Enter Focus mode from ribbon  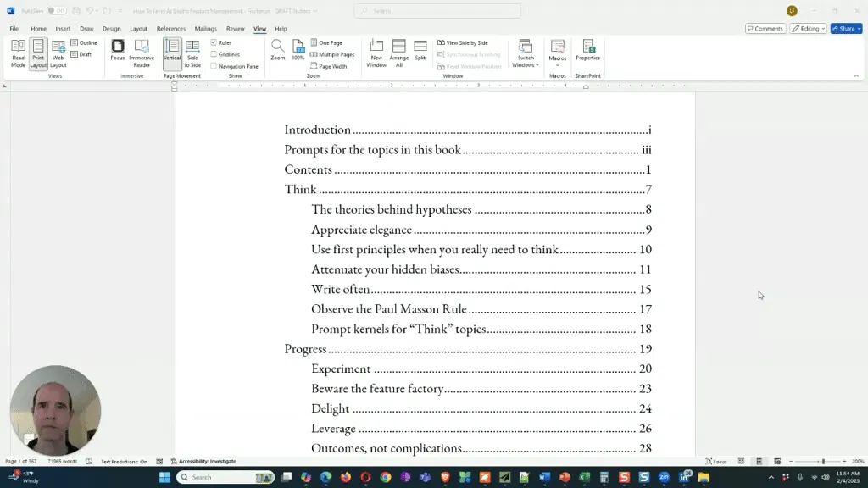[117, 50]
